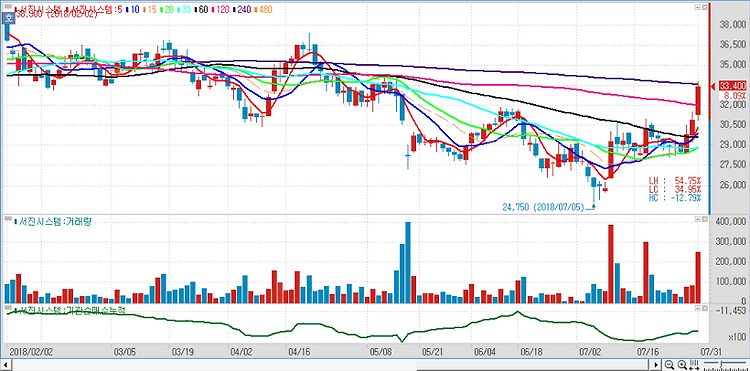Click the LH : 54.75% statistic
This screenshot has width=750, height=371.
[675, 181]
